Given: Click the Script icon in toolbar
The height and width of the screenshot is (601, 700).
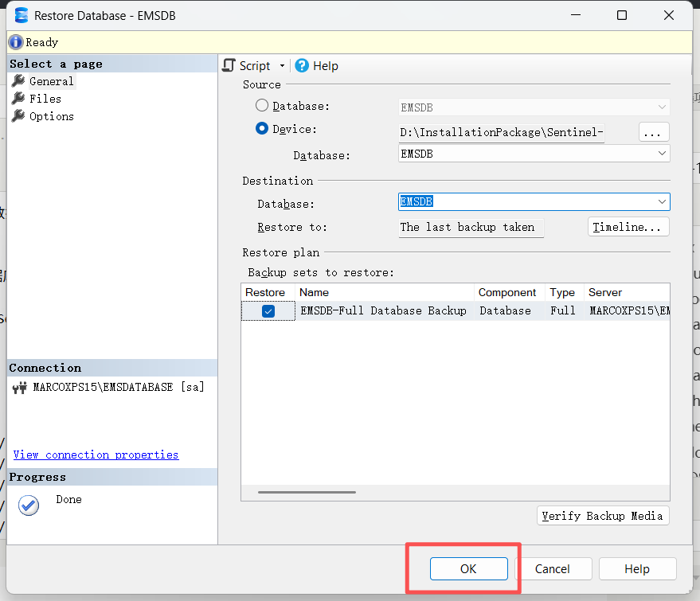Looking at the screenshot, I should (229, 66).
